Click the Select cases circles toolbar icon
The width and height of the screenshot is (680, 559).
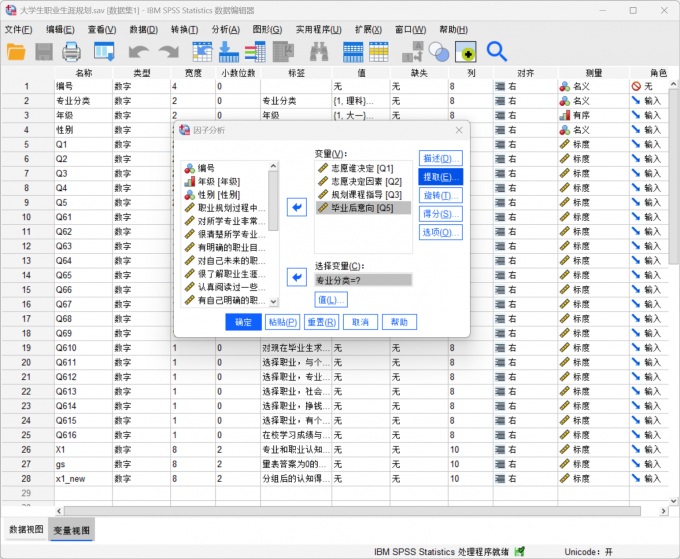[x=439, y=52]
